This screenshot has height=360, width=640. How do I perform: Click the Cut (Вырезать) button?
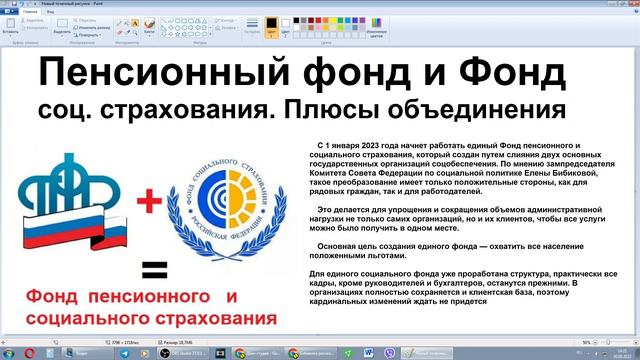coord(32,20)
